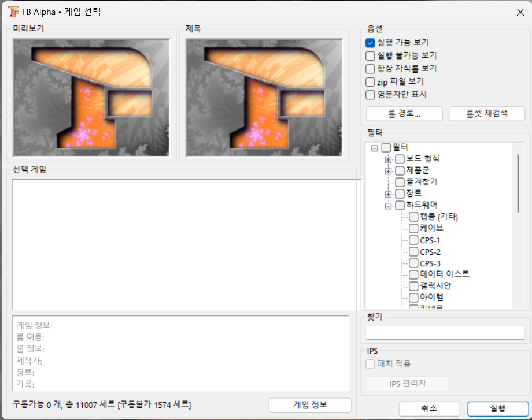Enable the 패치 적용 IPS checkbox
This screenshot has height=420, width=532.
[x=370, y=365]
